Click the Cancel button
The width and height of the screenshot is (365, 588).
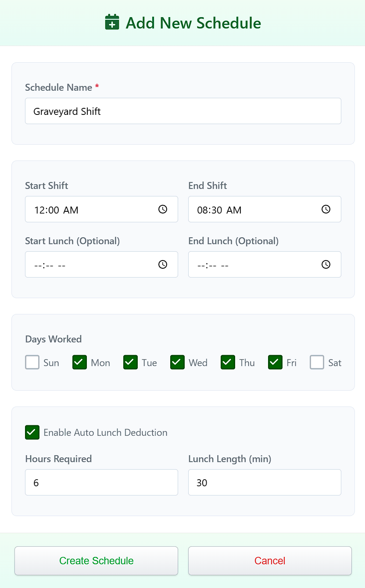tap(269, 561)
